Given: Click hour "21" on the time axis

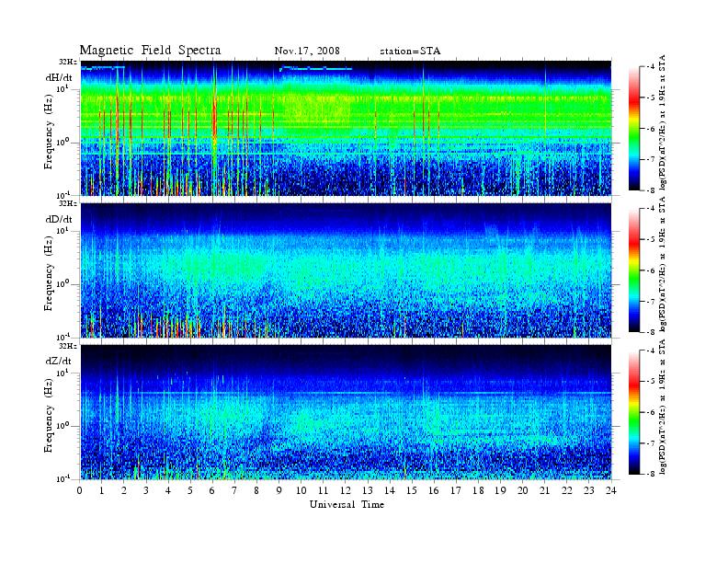Looking at the screenshot, I should [x=544, y=490].
